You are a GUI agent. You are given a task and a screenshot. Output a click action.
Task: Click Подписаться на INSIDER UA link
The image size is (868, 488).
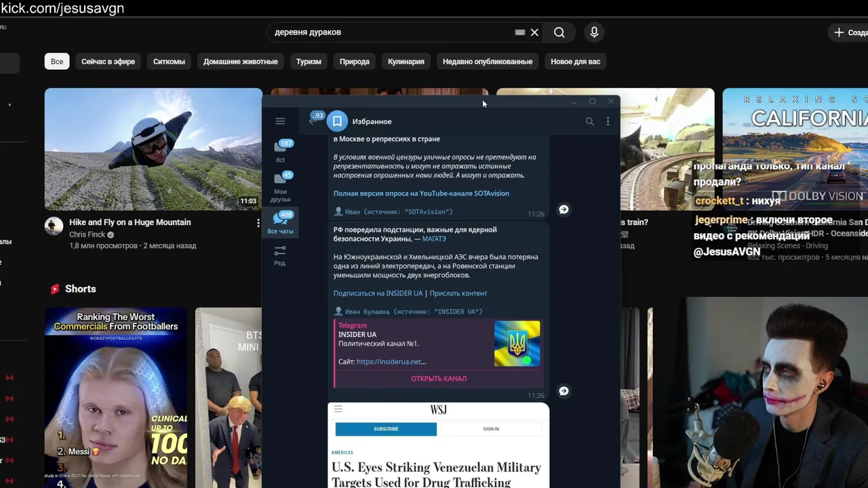[378, 293]
